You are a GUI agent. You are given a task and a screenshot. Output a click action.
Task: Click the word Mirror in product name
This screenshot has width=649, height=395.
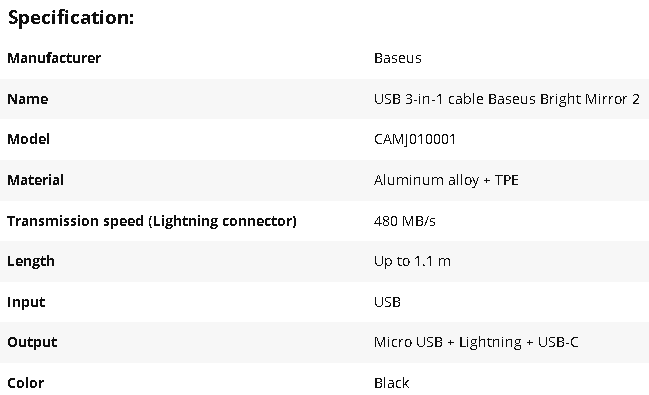(x=606, y=99)
